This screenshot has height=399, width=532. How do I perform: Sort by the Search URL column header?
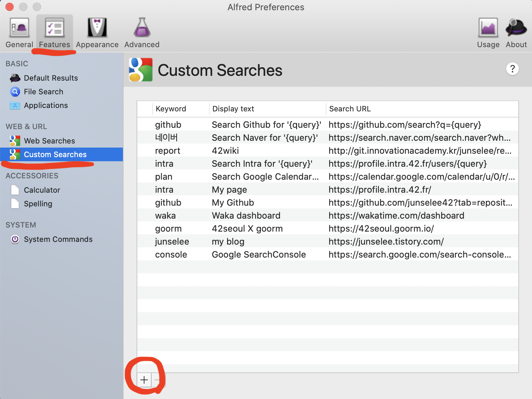click(x=422, y=109)
